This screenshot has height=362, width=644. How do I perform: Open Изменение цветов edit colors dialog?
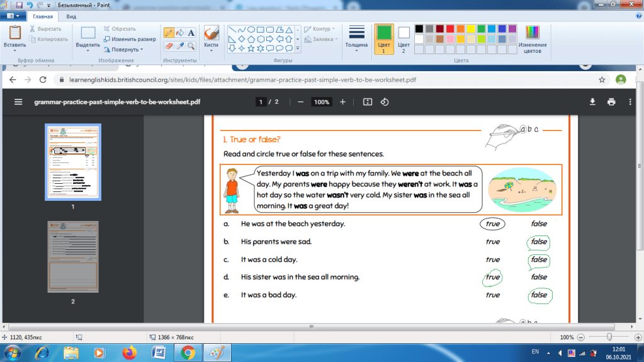pos(533,38)
